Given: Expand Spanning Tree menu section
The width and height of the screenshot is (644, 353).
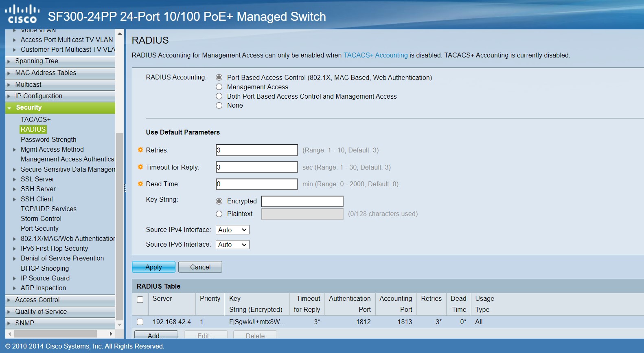Looking at the screenshot, I should pyautogui.click(x=60, y=61).
